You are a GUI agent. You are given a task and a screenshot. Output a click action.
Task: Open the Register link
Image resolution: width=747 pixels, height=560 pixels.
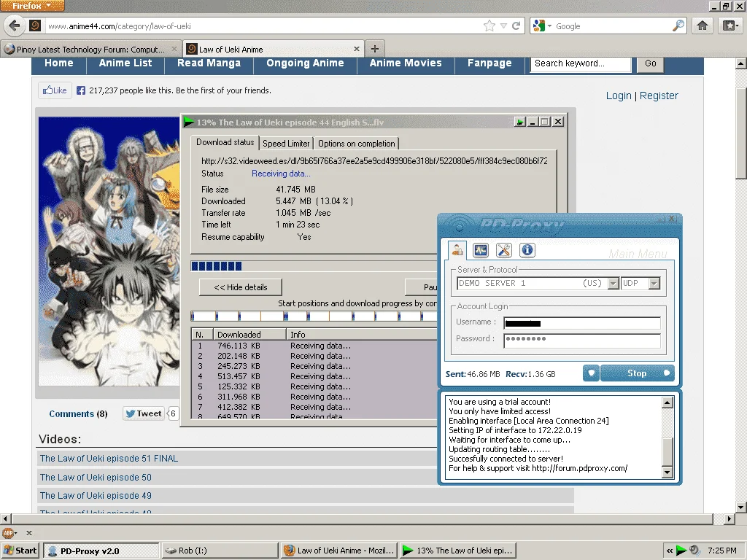pyautogui.click(x=659, y=96)
